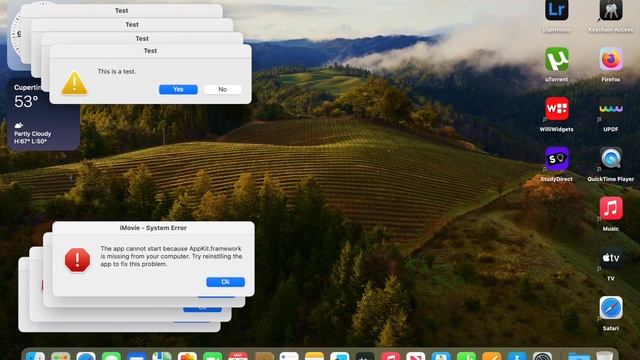
Task: Open the UPDF desktop icon
Action: (611, 109)
